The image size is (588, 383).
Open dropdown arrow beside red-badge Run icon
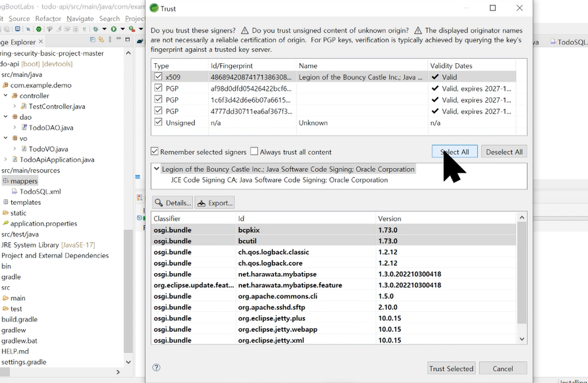141,29
